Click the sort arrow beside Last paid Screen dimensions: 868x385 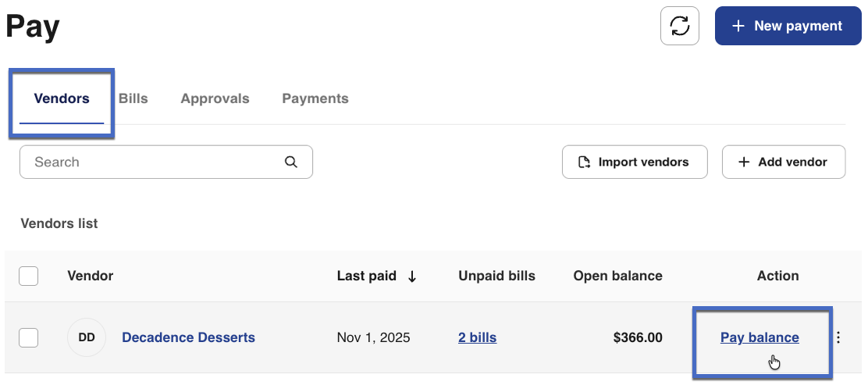[412, 276]
